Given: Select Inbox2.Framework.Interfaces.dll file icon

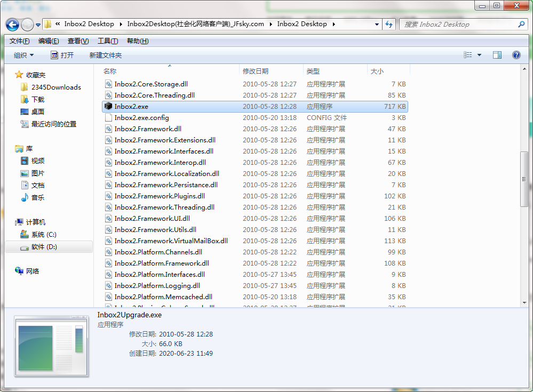Looking at the screenshot, I should [108, 151].
